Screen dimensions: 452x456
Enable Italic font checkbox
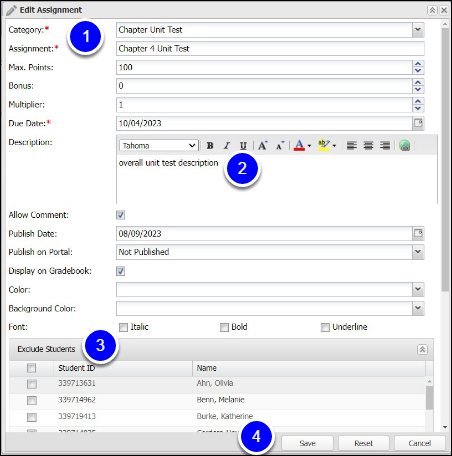point(123,327)
